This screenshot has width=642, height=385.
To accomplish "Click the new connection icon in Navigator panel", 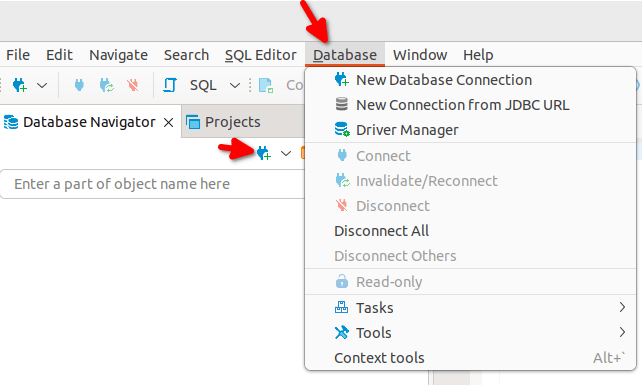I will (x=264, y=153).
